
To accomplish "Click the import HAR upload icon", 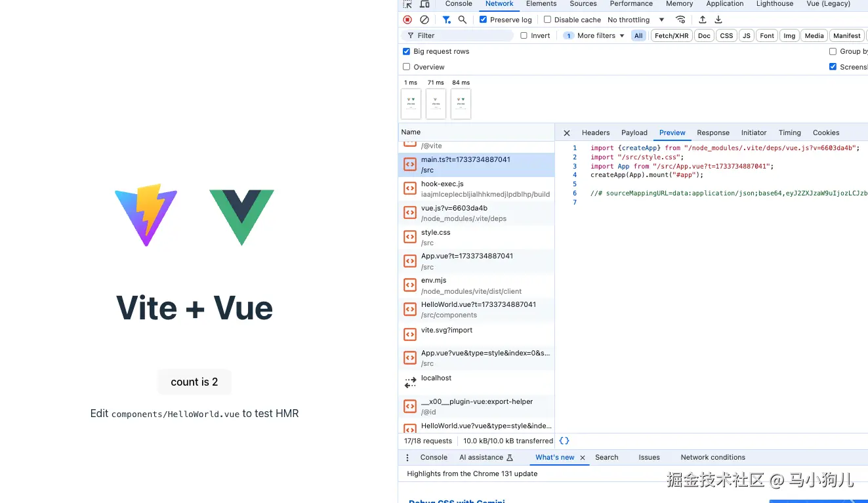I will [x=703, y=20].
